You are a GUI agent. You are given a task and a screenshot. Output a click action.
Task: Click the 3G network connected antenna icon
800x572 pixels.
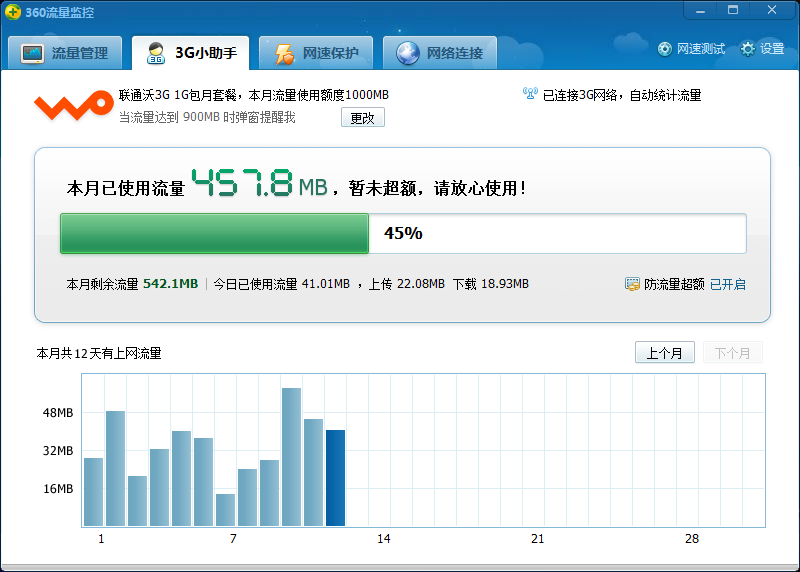[x=530, y=95]
